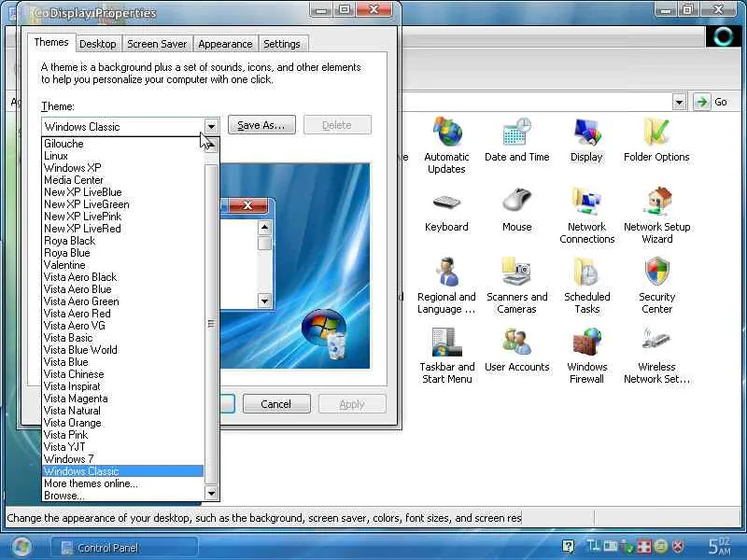Open Scheduled Tasks icon
The width and height of the screenshot is (747, 560).
[x=587, y=286]
